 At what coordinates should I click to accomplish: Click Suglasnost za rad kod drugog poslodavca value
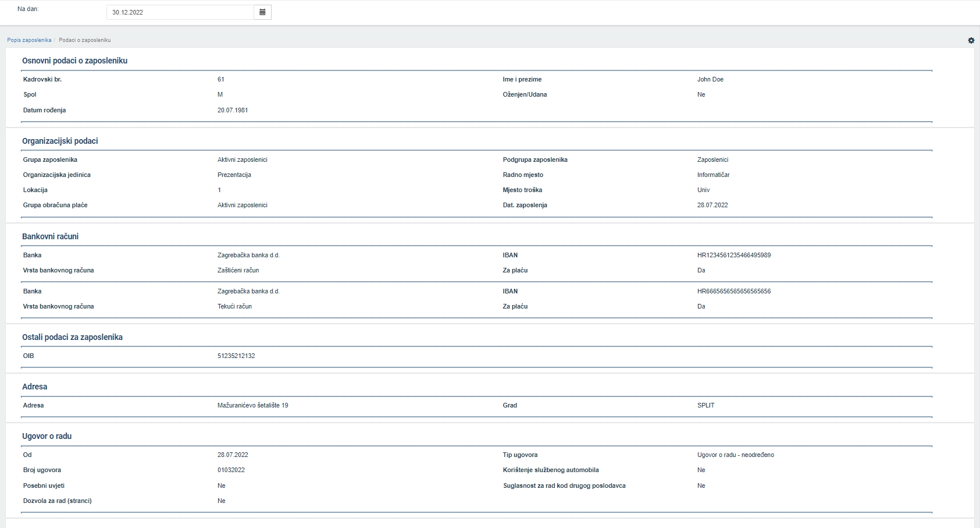click(701, 486)
